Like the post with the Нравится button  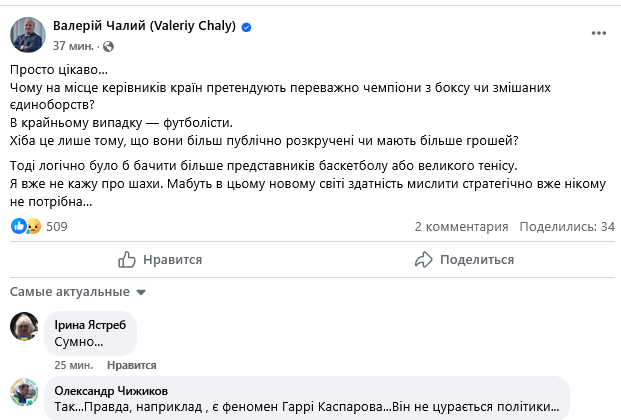point(160,260)
